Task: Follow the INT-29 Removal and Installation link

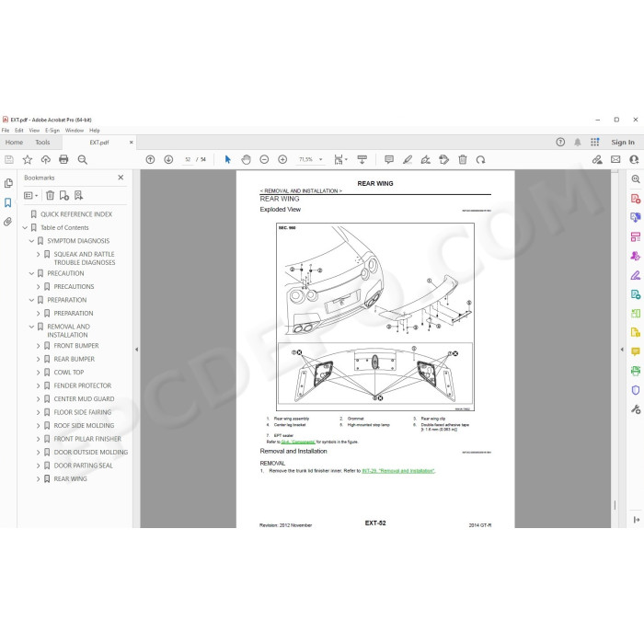Action: point(398,471)
